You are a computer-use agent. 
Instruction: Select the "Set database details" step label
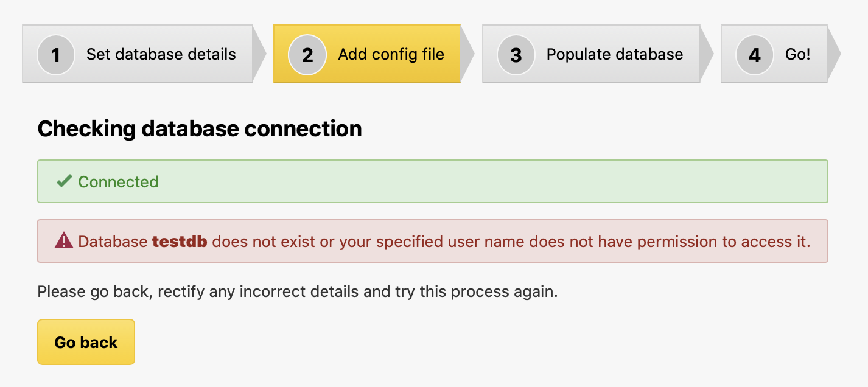tap(161, 54)
